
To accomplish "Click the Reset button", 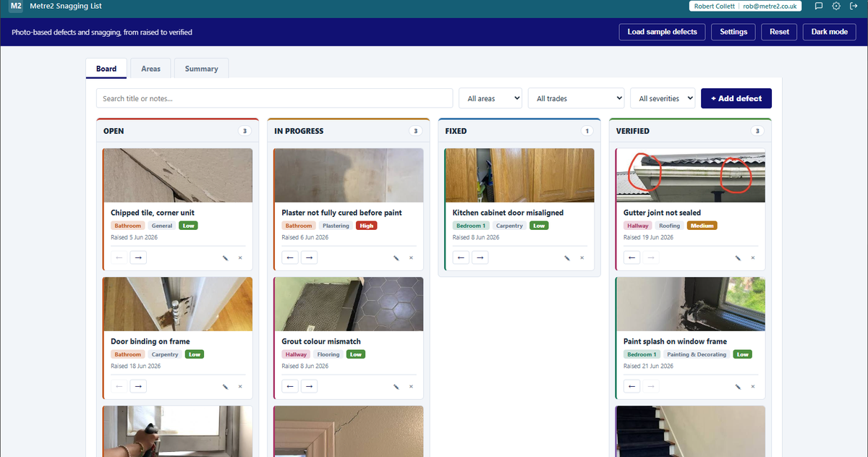I will tap(779, 32).
